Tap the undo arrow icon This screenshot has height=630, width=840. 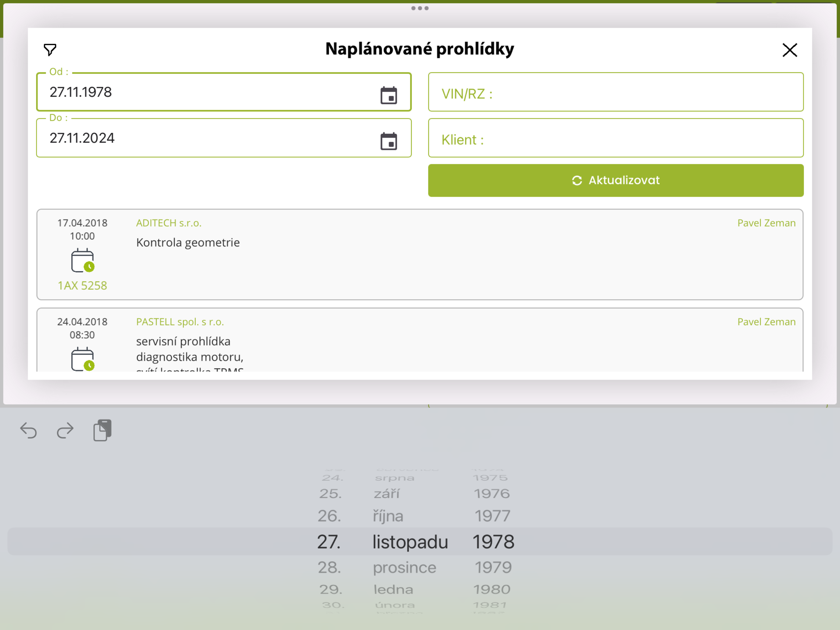click(x=28, y=430)
